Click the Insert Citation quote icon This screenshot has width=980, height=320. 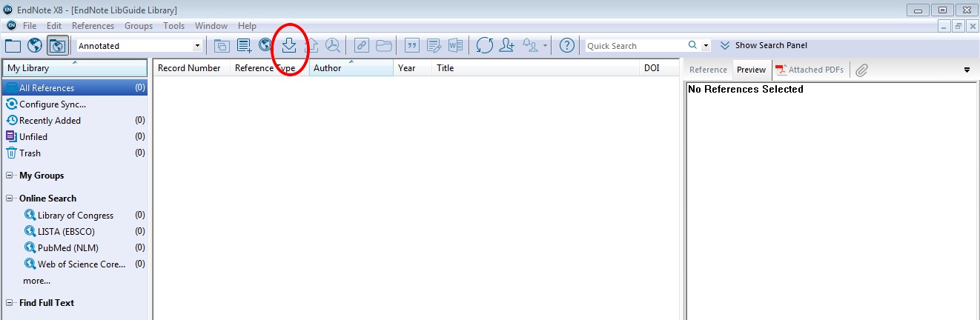coord(412,46)
